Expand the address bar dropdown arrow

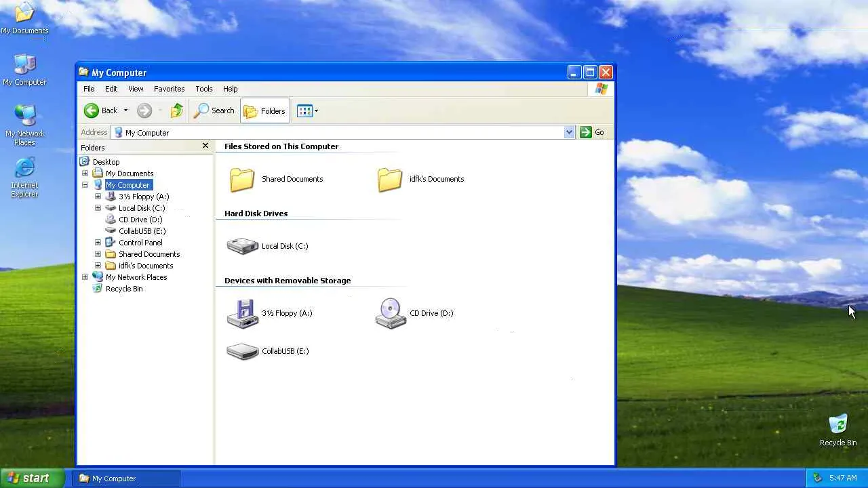click(x=569, y=132)
